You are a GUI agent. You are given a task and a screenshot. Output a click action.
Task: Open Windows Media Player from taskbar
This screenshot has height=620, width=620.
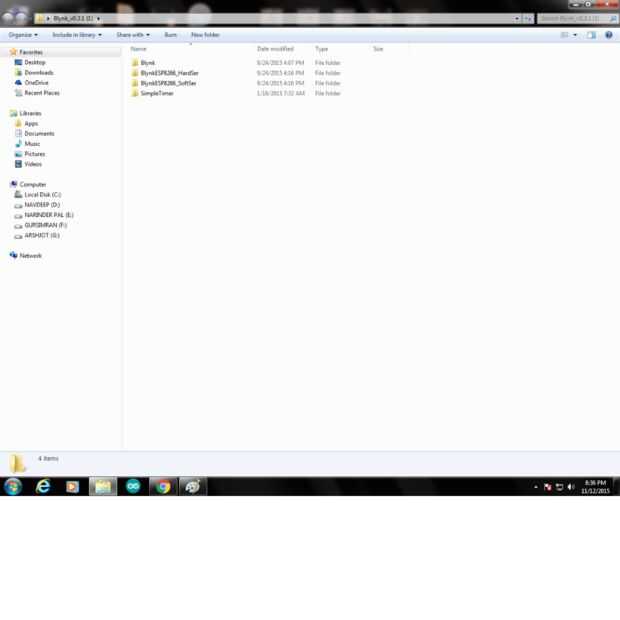(x=72, y=487)
